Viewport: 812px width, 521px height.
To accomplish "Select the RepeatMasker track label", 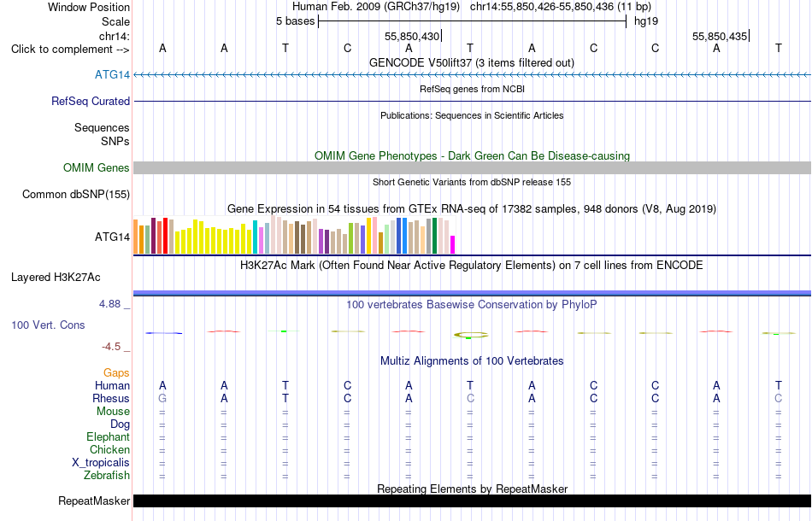I will click(x=94, y=501).
